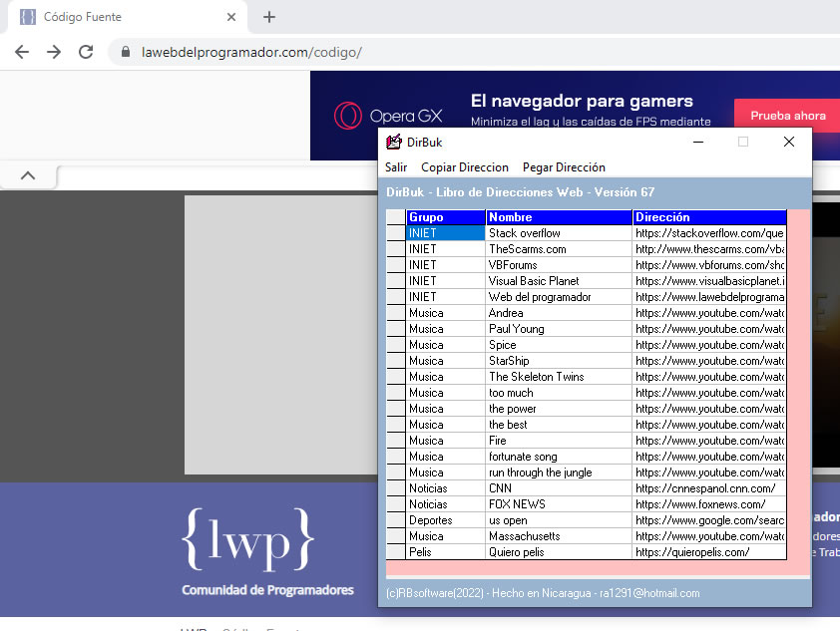Open the Pegar Dirección menu
Screen dimensions: 840x631
pyautogui.click(x=564, y=167)
